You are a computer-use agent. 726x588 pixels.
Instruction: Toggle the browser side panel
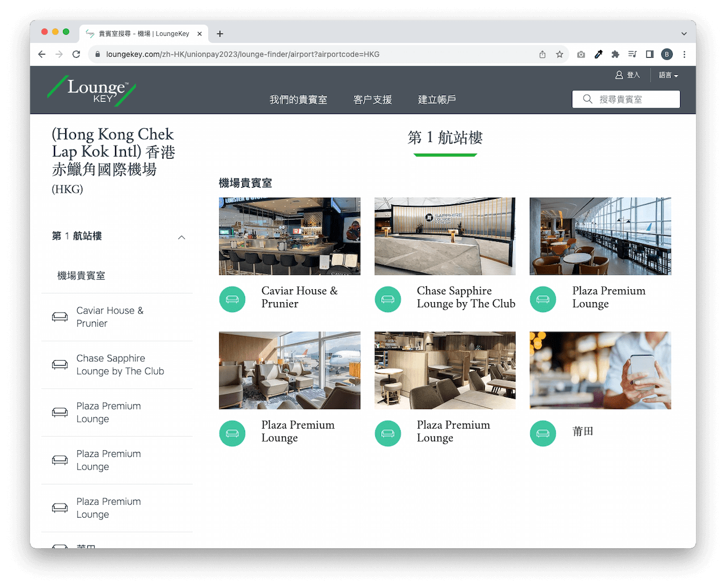(x=650, y=54)
